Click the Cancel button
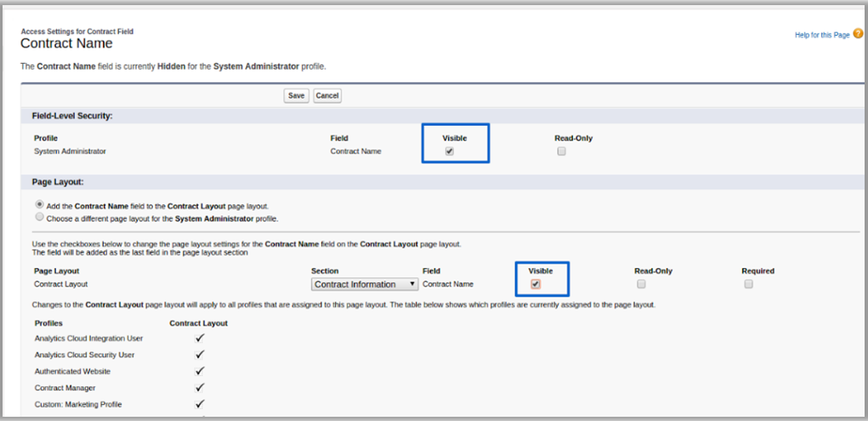868x421 pixels. click(327, 96)
